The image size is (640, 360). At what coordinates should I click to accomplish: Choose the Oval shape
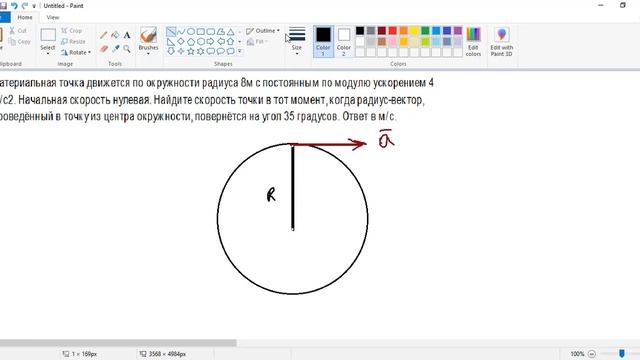[x=191, y=31]
